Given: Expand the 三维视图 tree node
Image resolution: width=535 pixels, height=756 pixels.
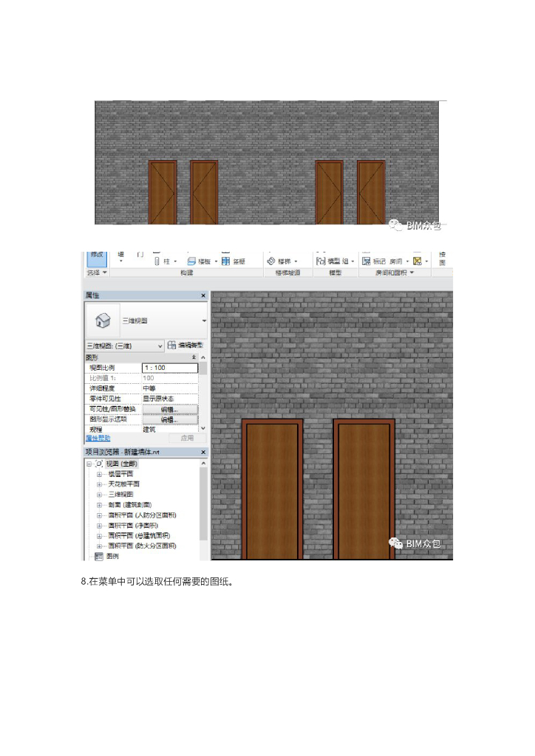Looking at the screenshot, I should pos(99,495).
